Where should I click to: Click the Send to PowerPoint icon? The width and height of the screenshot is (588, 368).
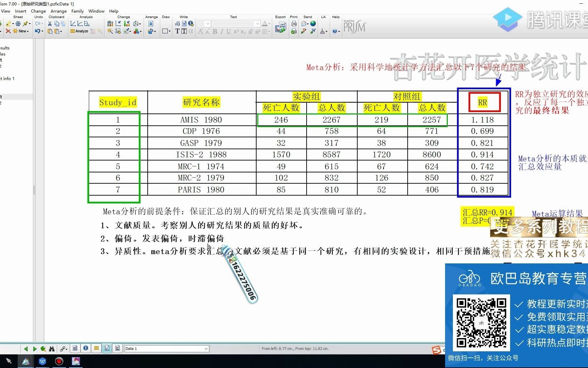point(304,31)
